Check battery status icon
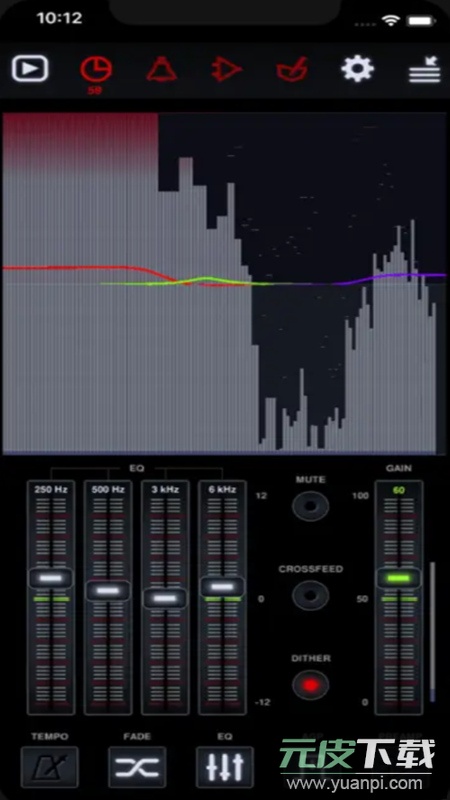Screen dimensions: 450x800 pos(420,21)
